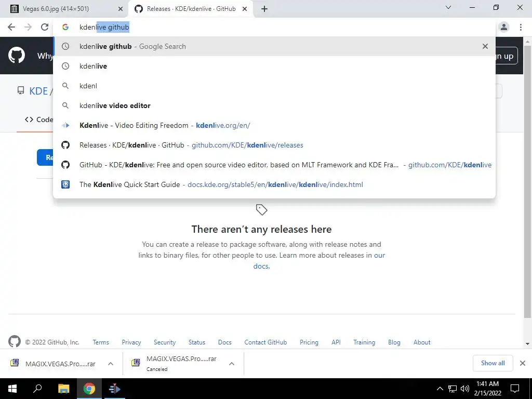Open the About footer link

coord(422,342)
